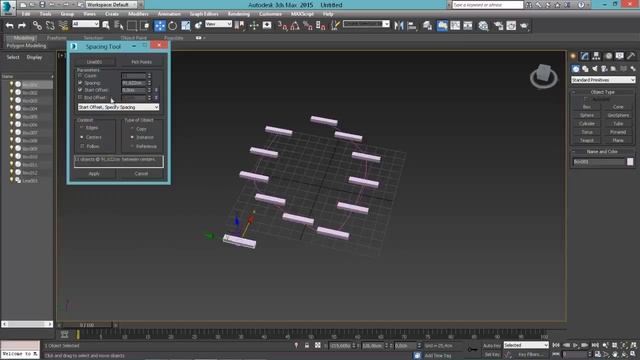
Task: Open the Modify command panel tab
Action: (x=585, y=56)
